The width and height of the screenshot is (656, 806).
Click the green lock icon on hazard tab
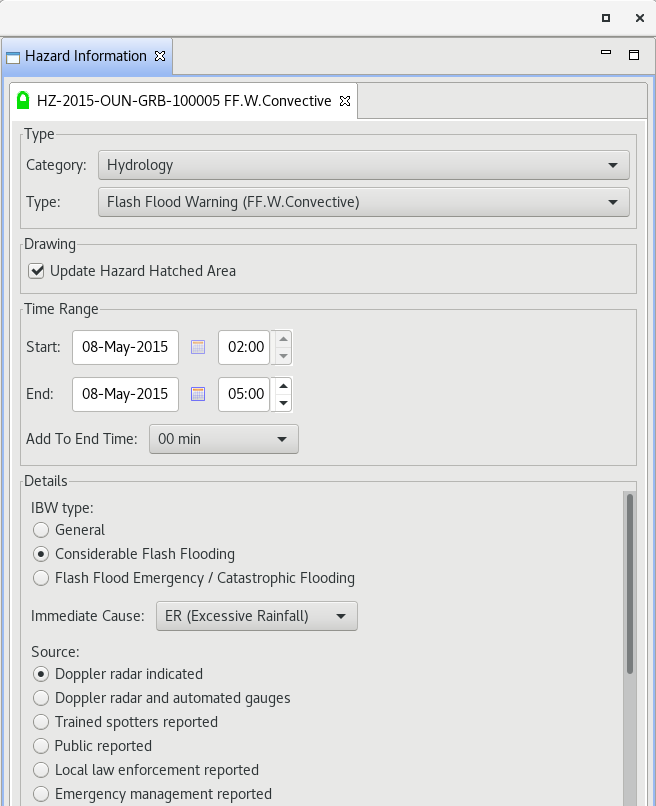[x=23, y=100]
